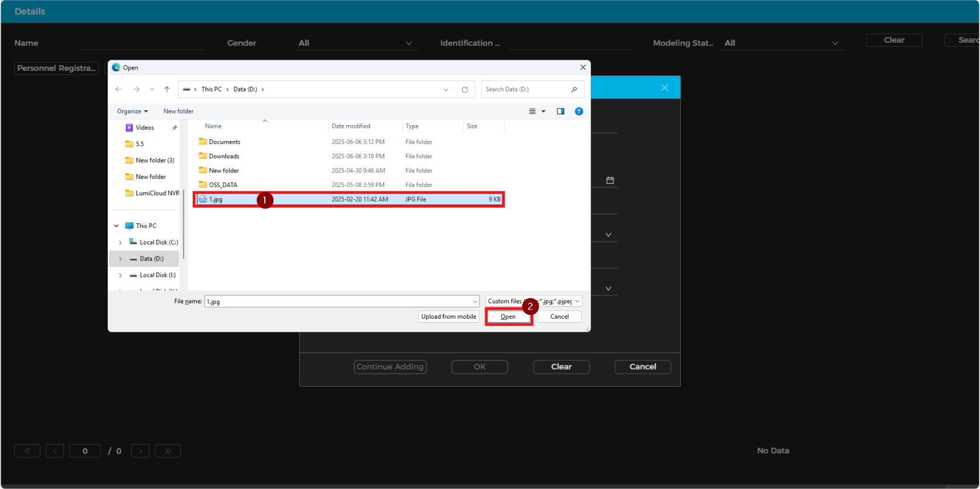This screenshot has height=489, width=980.
Task: Refresh the Data (D:) folder listing
Action: point(465,90)
